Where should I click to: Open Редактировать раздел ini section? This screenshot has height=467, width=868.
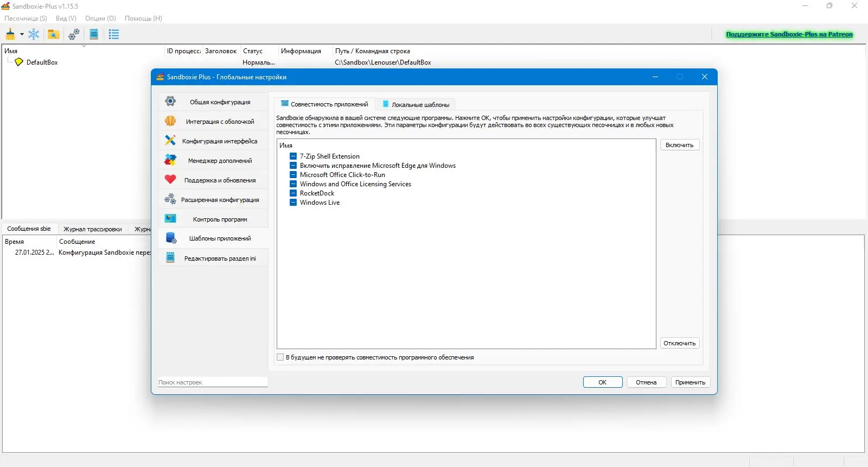tap(214, 258)
